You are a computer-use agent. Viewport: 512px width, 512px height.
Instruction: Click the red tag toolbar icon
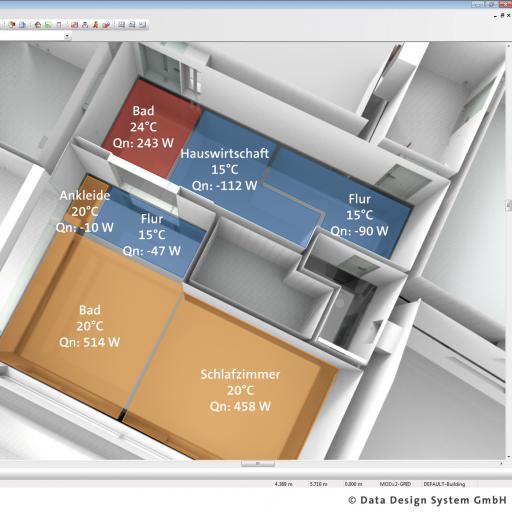[106, 25]
